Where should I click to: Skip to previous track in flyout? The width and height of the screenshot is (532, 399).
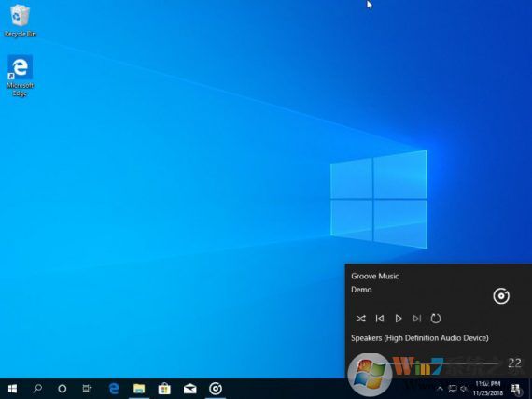click(x=380, y=319)
